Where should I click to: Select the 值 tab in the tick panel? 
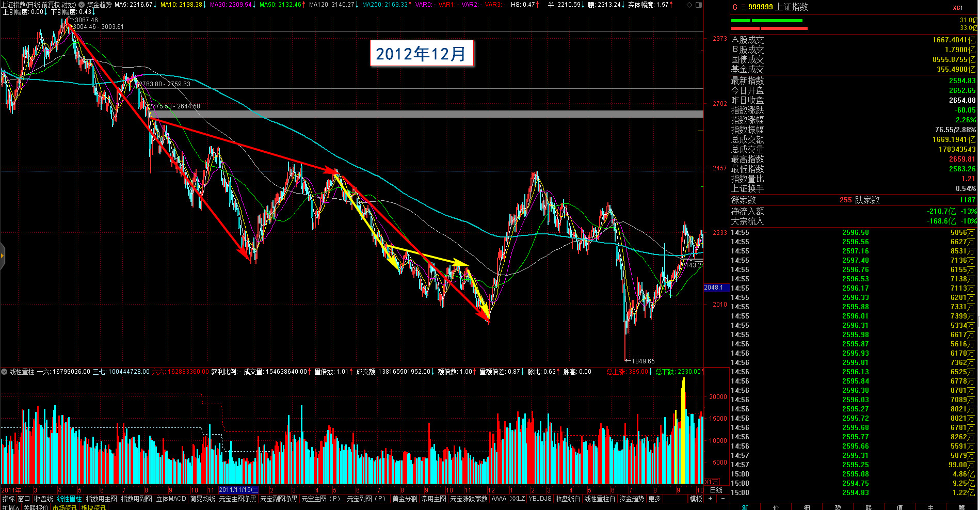click(900, 507)
